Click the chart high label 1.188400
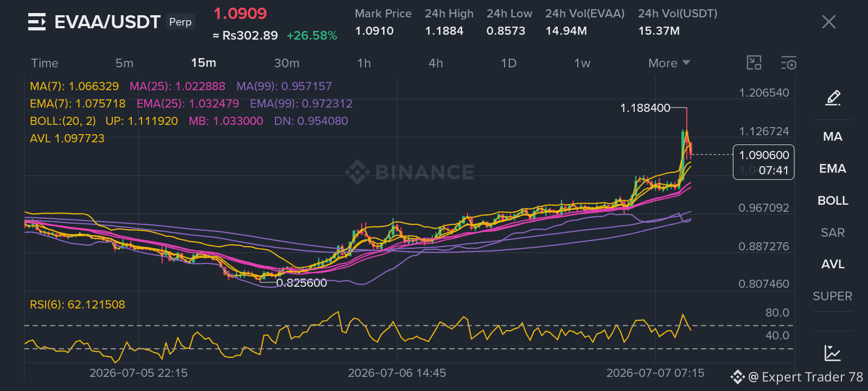868x391 pixels. 645,108
